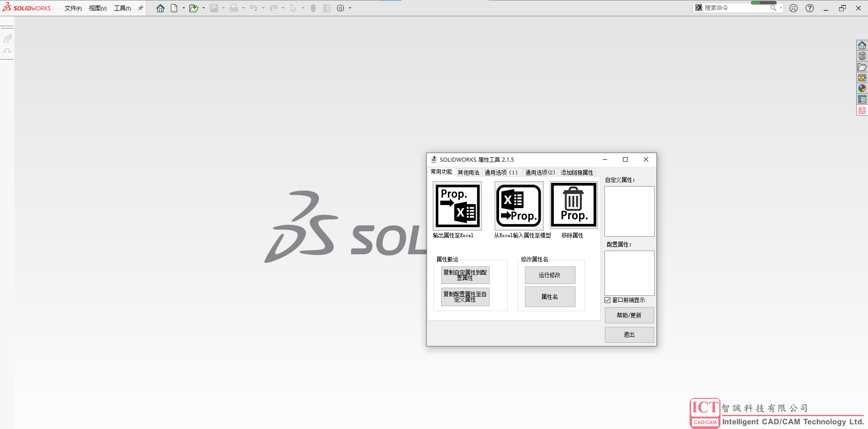Open the 视图(V) menu
Viewport: 868px width, 429px height.
pyautogui.click(x=98, y=8)
